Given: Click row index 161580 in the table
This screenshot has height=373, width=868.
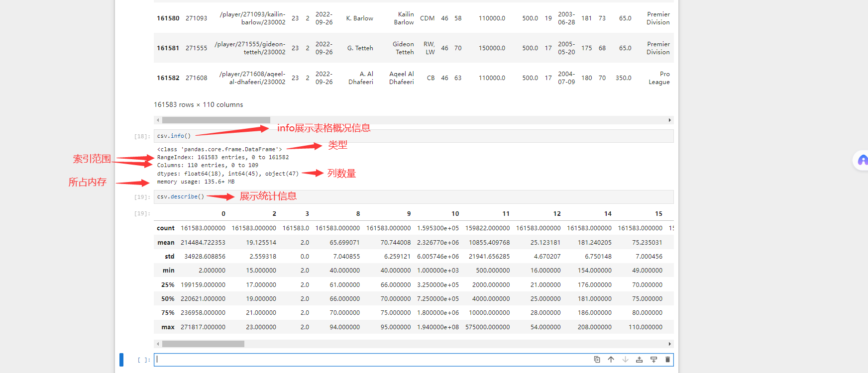Looking at the screenshot, I should click(x=168, y=18).
